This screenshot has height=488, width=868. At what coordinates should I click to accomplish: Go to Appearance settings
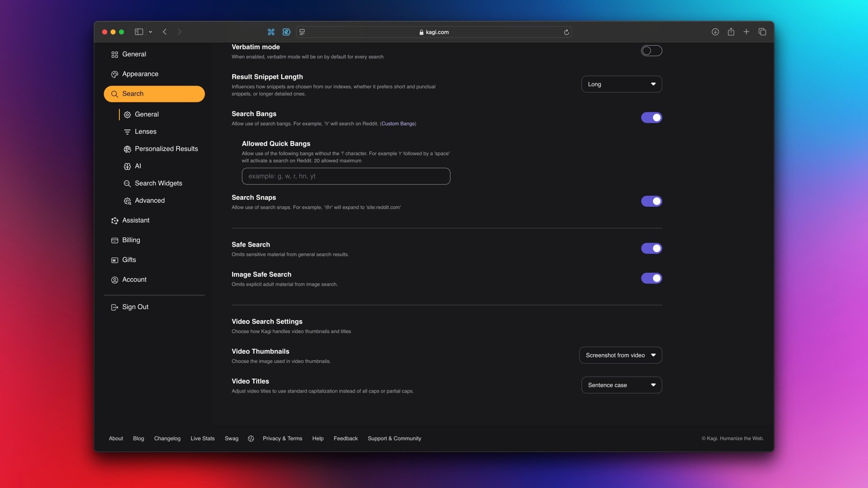154,74
